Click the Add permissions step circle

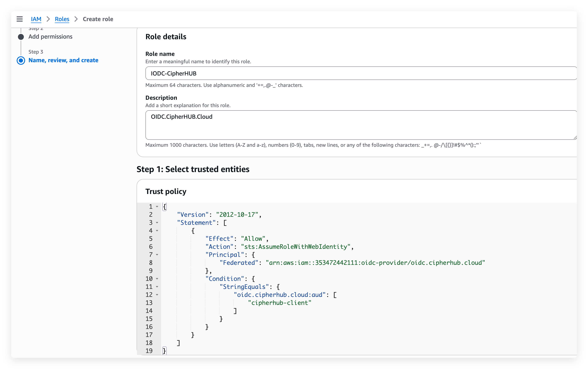coord(21,37)
